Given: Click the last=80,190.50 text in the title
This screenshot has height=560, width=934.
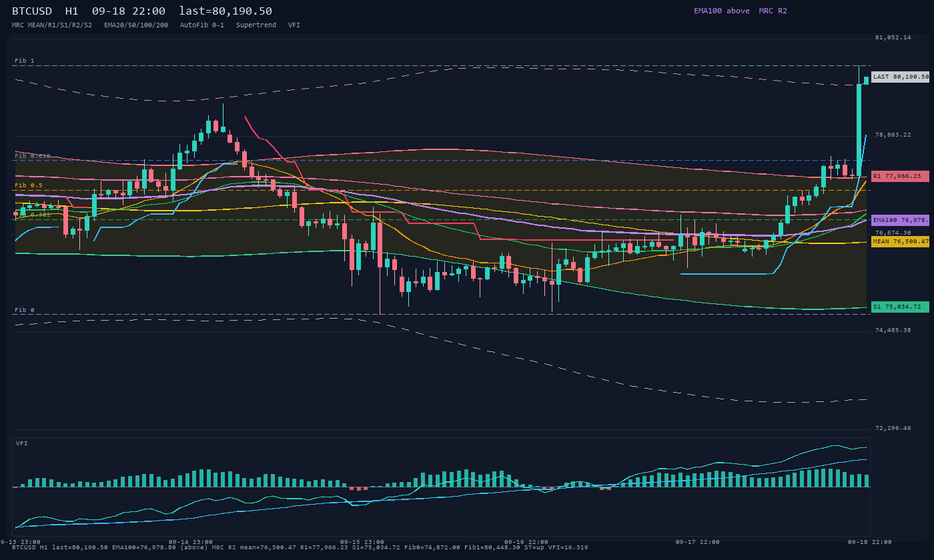Looking at the screenshot, I should pos(225,11).
